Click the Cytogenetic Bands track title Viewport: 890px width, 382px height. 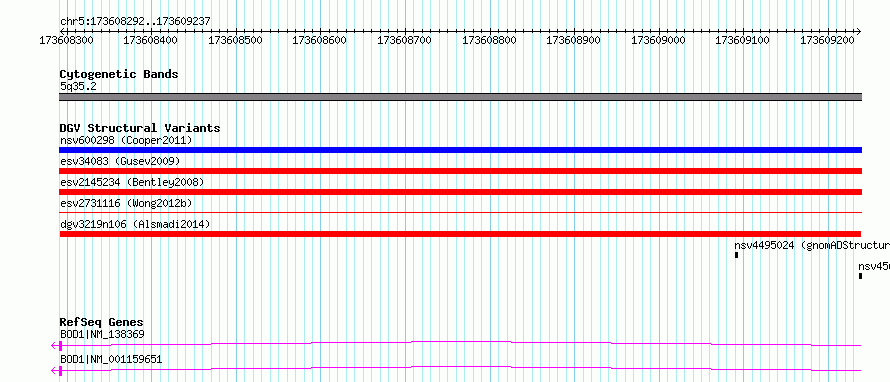119,74
